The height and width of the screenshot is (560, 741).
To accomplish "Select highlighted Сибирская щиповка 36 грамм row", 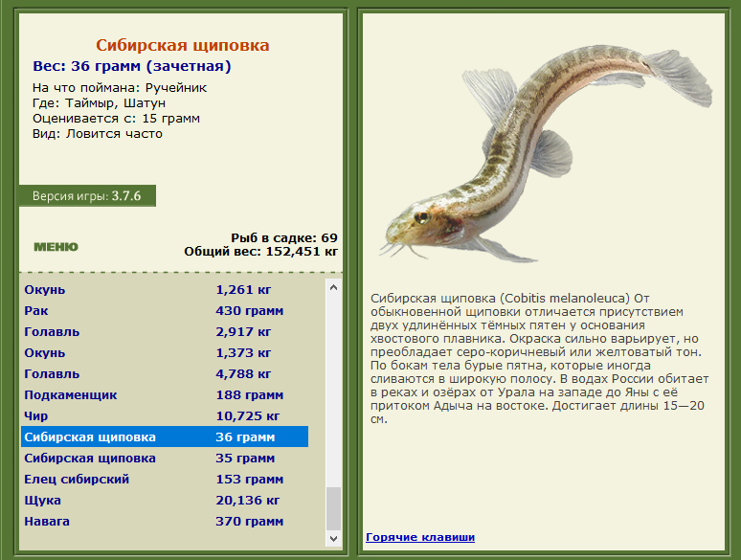I will (165, 437).
